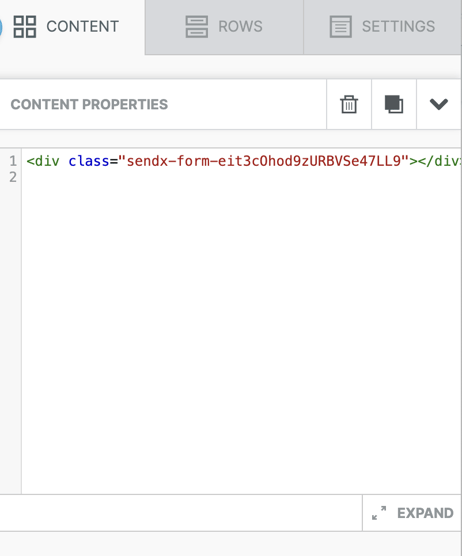Duplicate the content using the copy icon
The height and width of the screenshot is (556, 462).
point(394,104)
